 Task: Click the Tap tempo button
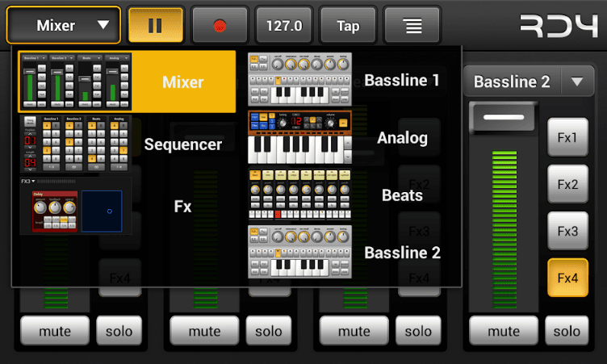coord(348,25)
